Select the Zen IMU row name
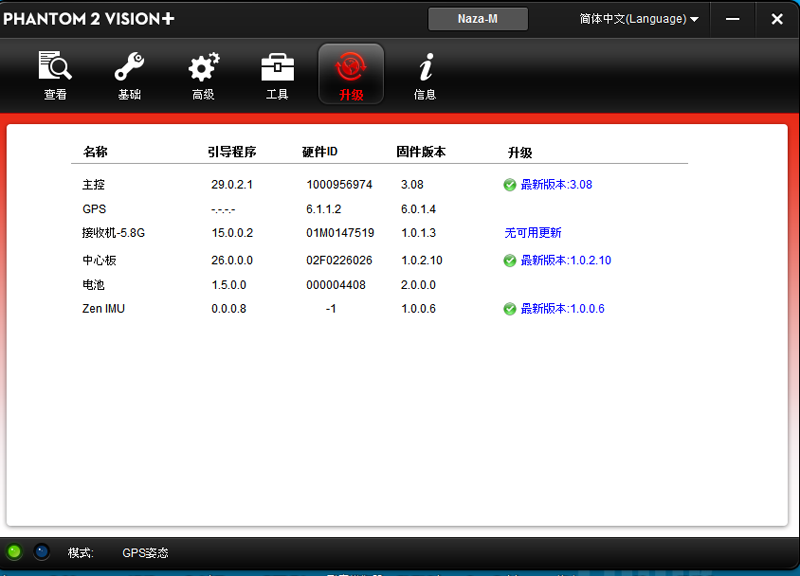 (x=104, y=309)
